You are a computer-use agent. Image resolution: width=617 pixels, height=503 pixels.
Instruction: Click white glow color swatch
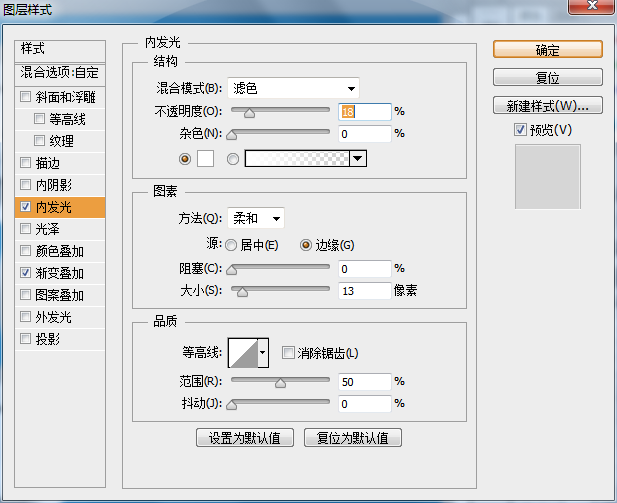(205, 159)
